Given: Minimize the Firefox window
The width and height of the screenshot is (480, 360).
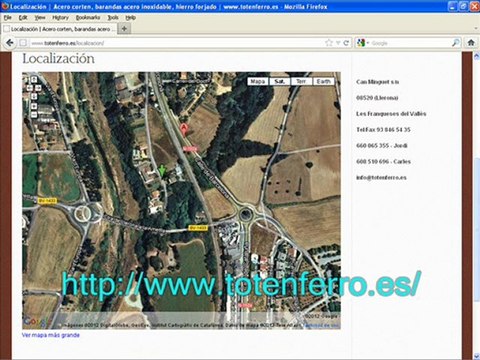Looking at the screenshot, I should click(x=452, y=6).
